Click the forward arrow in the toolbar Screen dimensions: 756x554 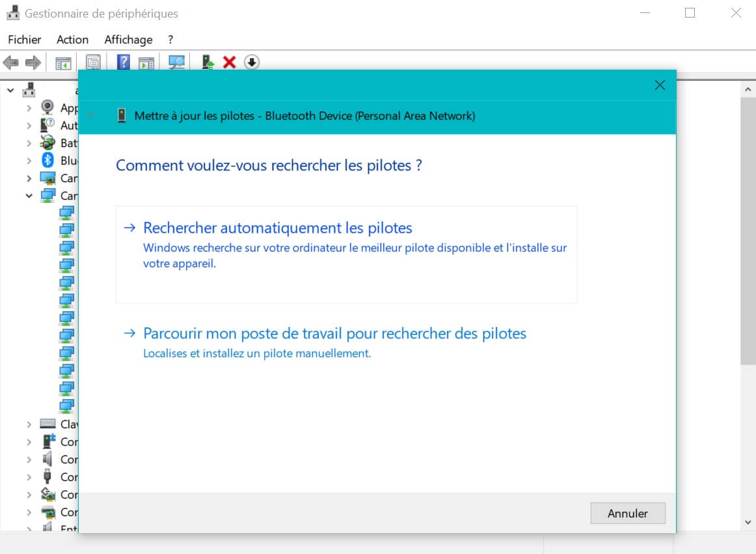pyautogui.click(x=33, y=62)
